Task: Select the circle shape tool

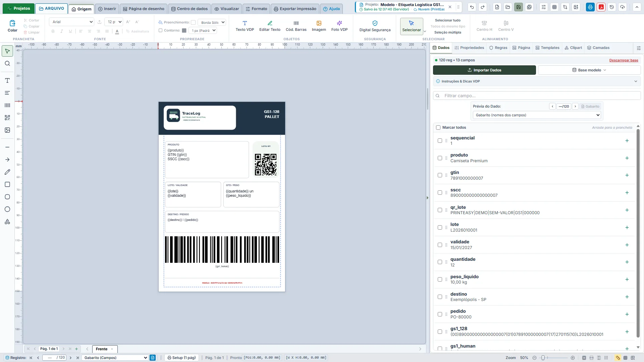Action: pyautogui.click(x=7, y=209)
